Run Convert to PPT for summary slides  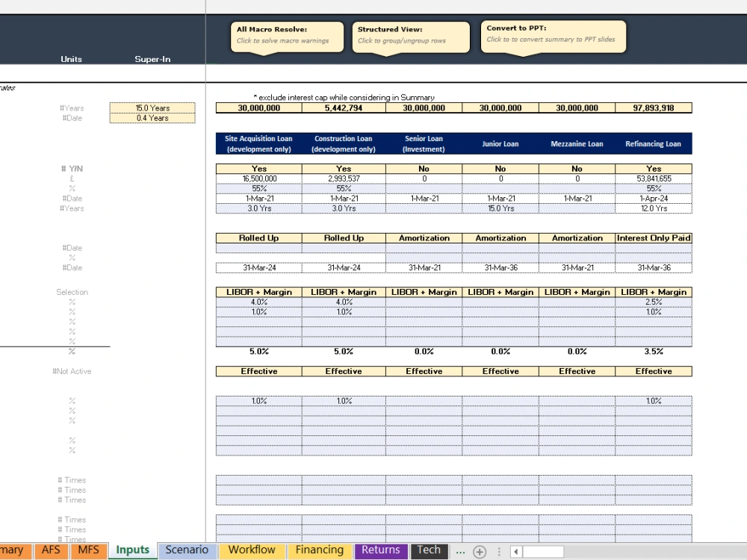pyautogui.click(x=553, y=36)
